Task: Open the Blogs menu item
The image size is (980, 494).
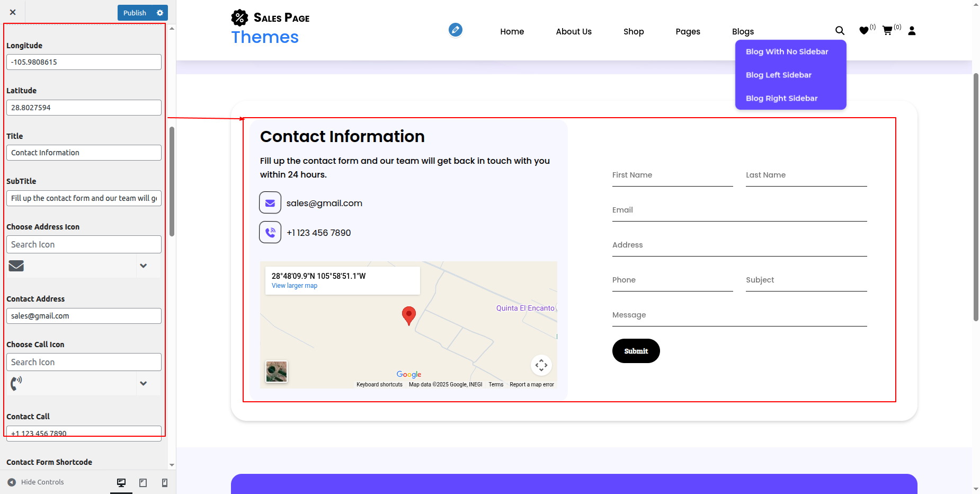Action: pos(743,32)
